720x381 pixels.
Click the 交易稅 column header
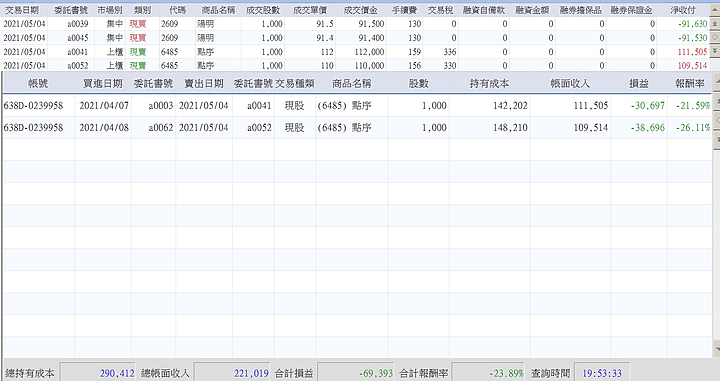[440, 10]
